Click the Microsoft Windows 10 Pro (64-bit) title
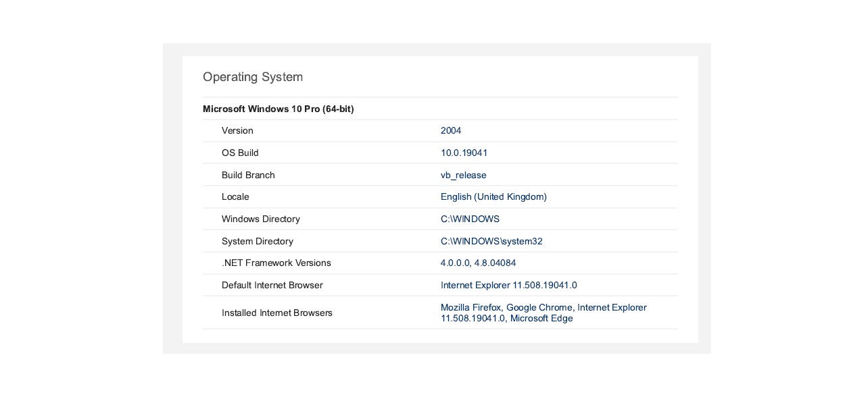 click(x=279, y=109)
